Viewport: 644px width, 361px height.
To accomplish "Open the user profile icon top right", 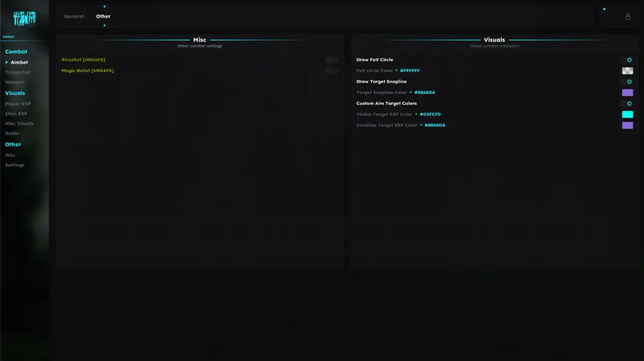I will point(628,16).
